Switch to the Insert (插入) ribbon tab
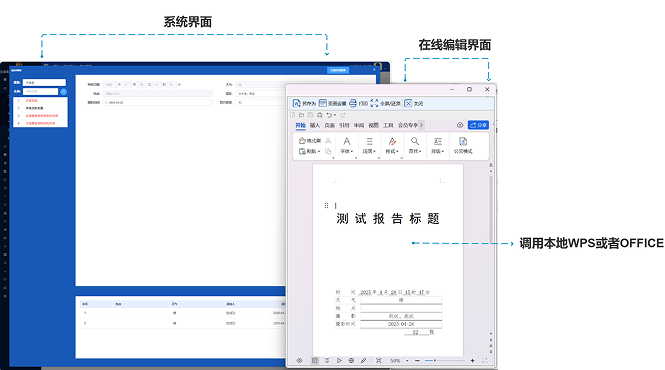Image resolution: width=665 pixels, height=370 pixels. (315, 125)
